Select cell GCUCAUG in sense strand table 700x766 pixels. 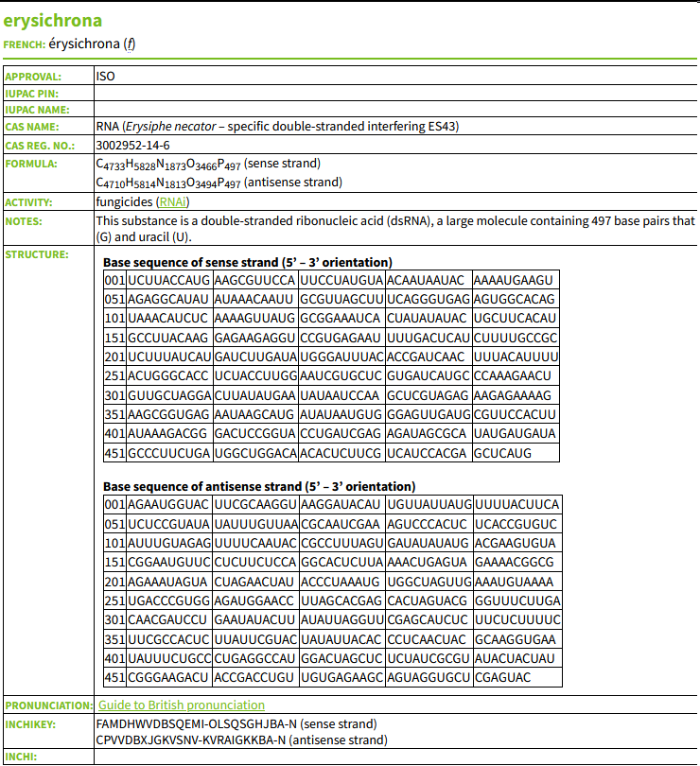tap(502, 453)
